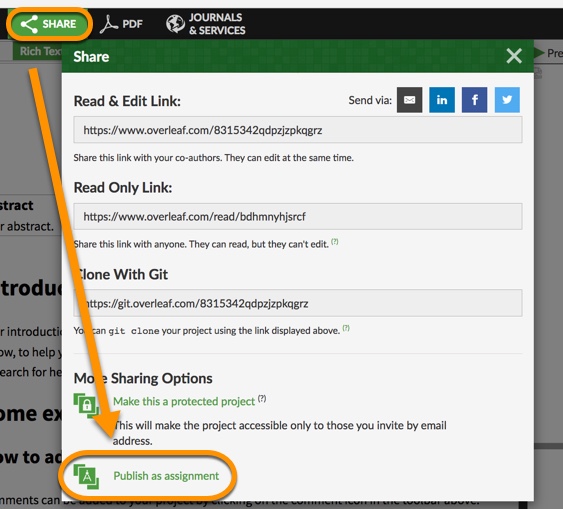Select the Clone With Git URL field

coord(298,303)
